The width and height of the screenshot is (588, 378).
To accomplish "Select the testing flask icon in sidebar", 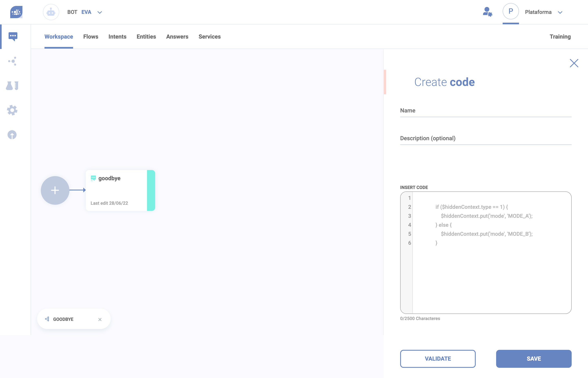I will [x=12, y=86].
